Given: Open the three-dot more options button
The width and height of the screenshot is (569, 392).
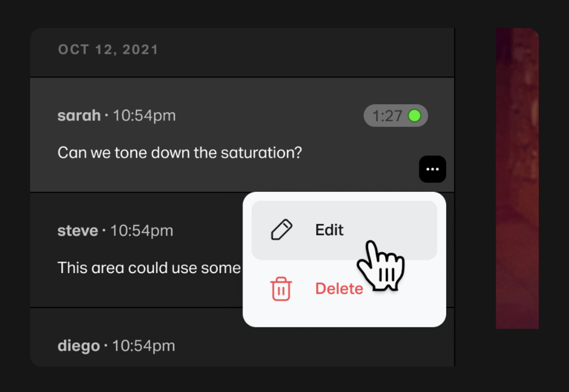Looking at the screenshot, I should 433,169.
